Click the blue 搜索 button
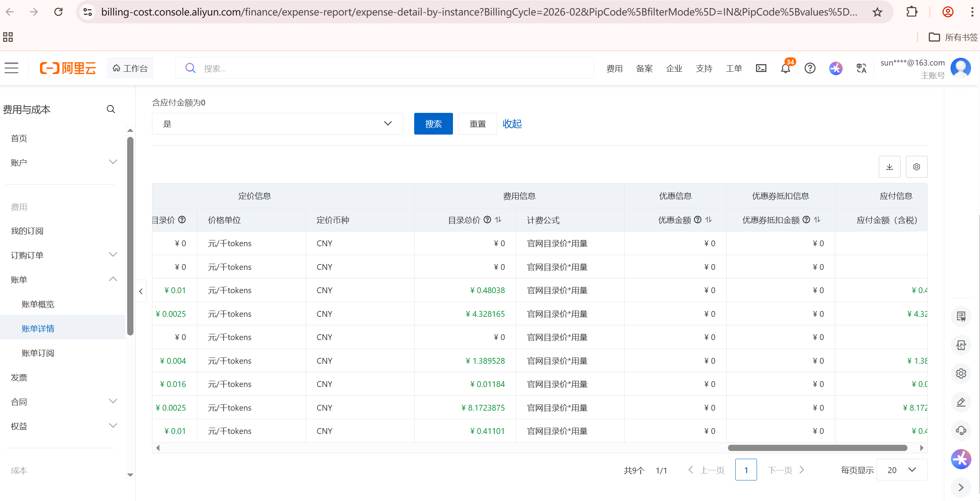This screenshot has height=501, width=980. [x=433, y=124]
